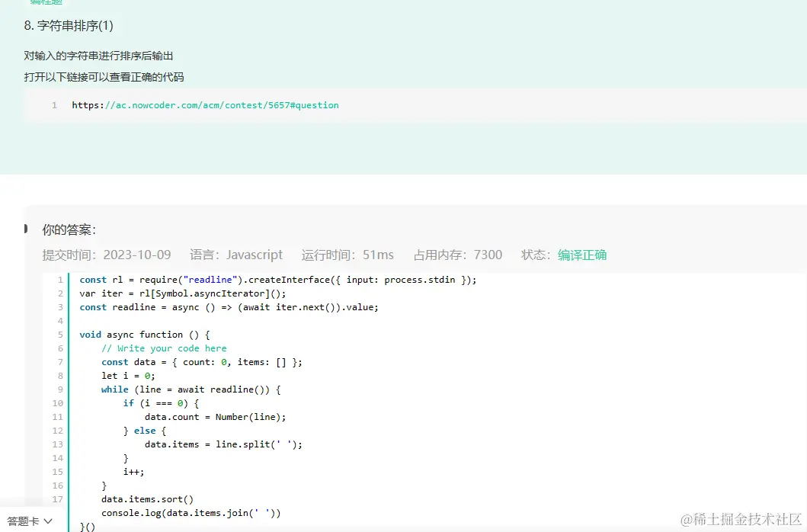Click the while await readline line
The height and width of the screenshot is (532, 807).
point(191,389)
